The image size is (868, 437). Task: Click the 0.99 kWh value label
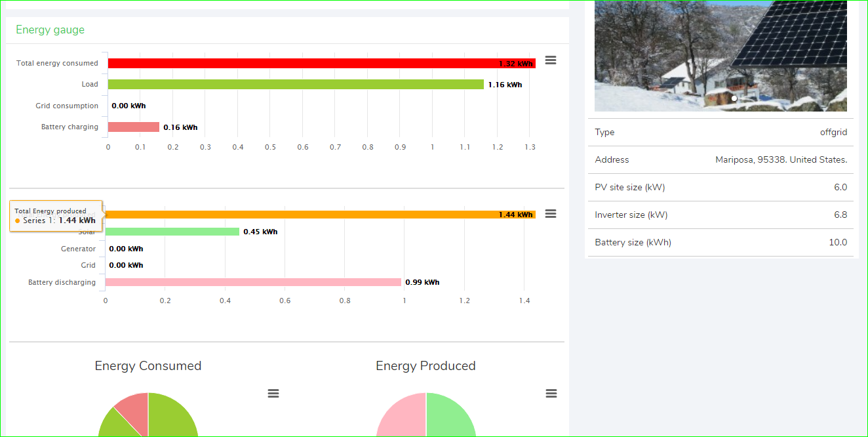pyautogui.click(x=422, y=282)
